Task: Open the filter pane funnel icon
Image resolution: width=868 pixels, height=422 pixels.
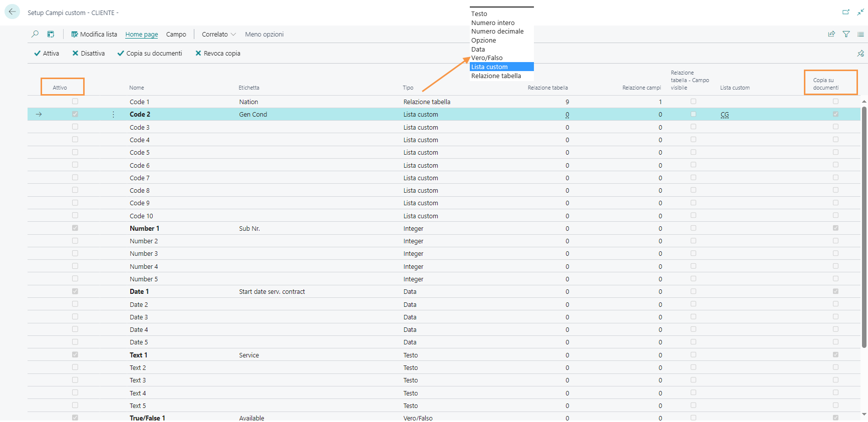Action: tap(846, 34)
